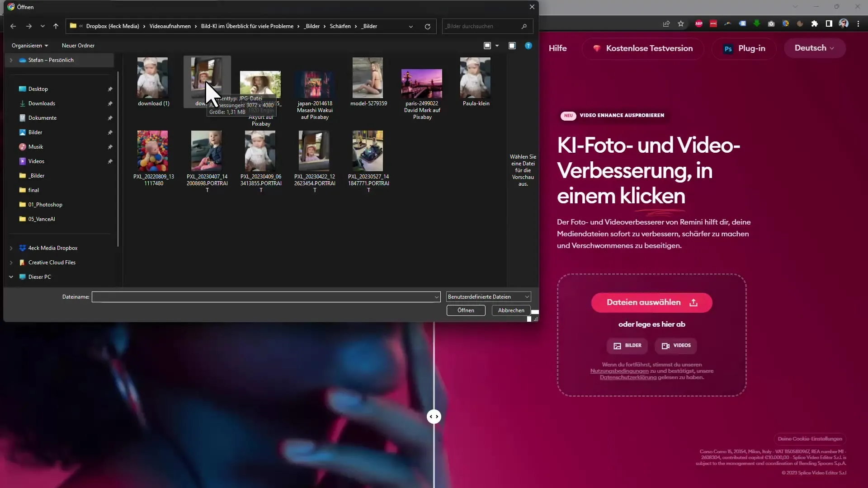This screenshot has width=868, height=488.
Task: Refresh the current folder view
Action: 427,26
